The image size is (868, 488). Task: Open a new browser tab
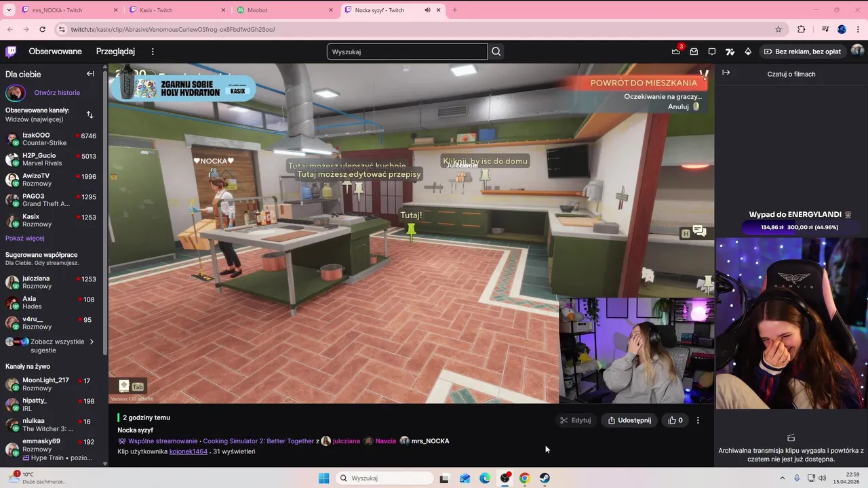click(x=454, y=10)
